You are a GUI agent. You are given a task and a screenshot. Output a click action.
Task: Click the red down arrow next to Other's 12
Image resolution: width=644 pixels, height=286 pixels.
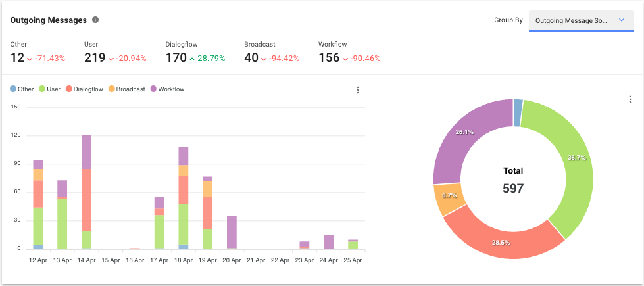click(30, 59)
